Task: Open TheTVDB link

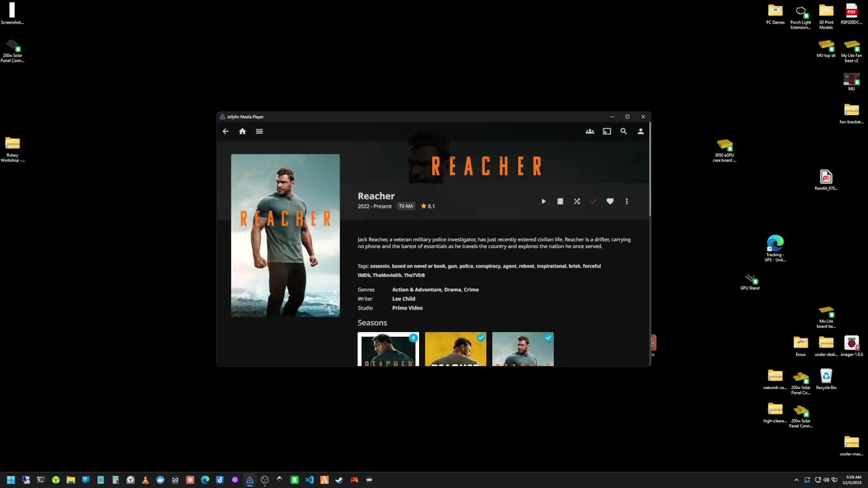Action: 414,275
